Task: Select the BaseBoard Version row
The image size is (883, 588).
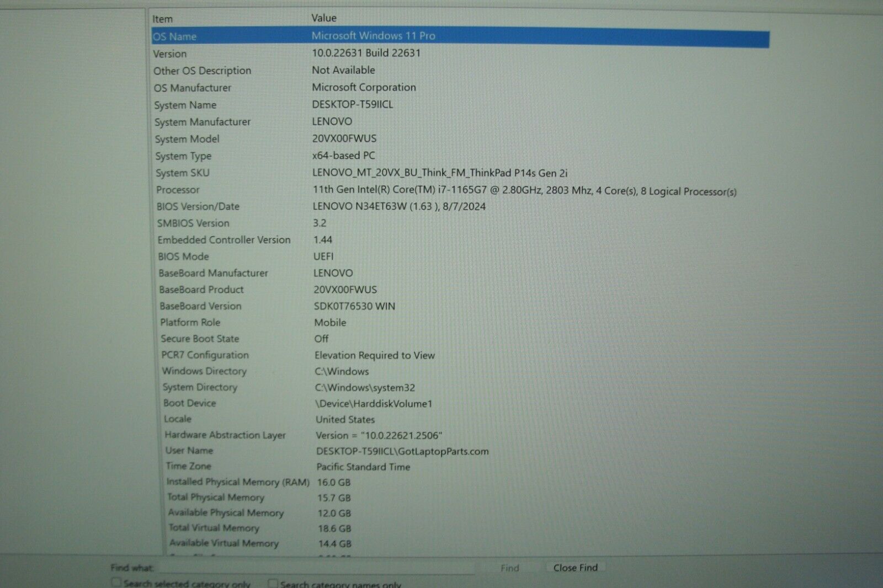Action: click(x=460, y=306)
